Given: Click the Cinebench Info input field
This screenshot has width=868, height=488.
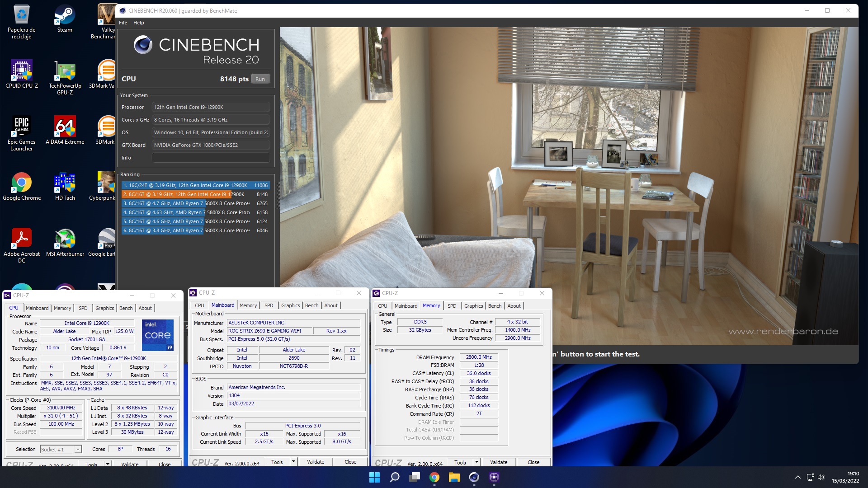Looking at the screenshot, I should (211, 158).
